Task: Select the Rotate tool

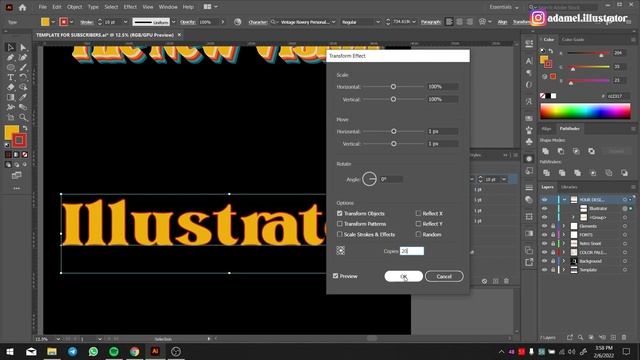Action: [23, 77]
